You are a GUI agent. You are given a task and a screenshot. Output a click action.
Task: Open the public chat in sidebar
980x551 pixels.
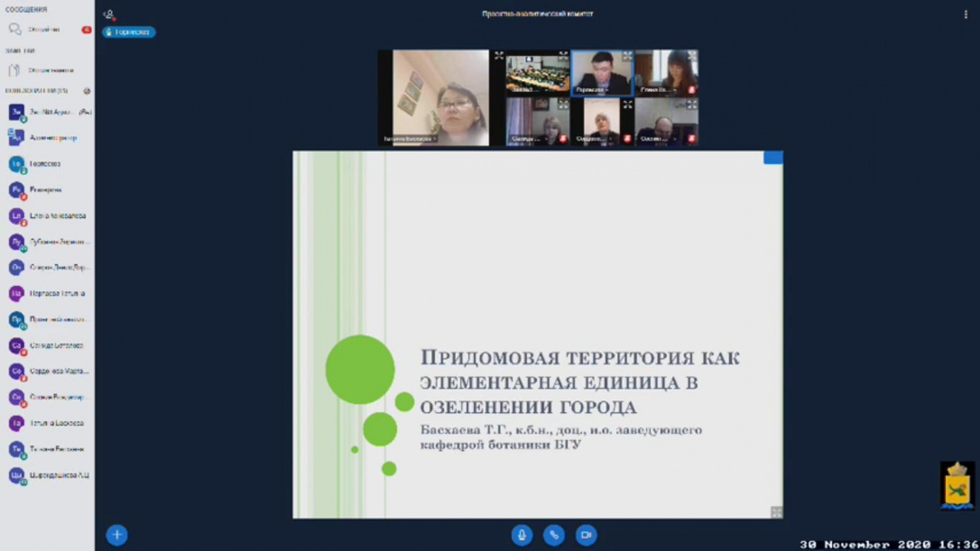click(44, 29)
